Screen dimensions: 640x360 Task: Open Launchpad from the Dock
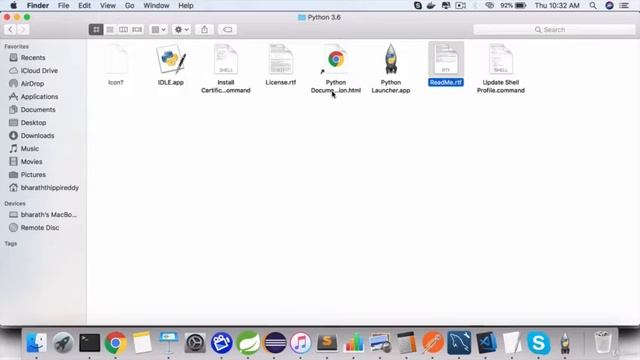(62, 342)
